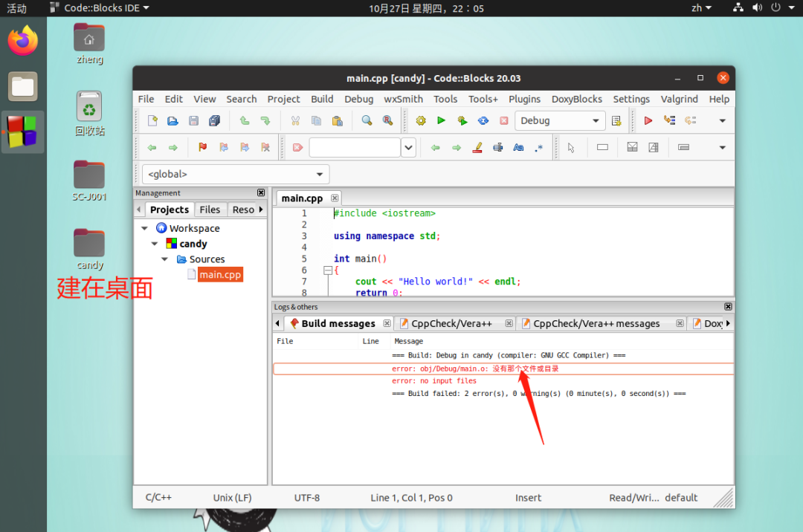Click the Build and run icon
The image size is (803, 532).
462,120
